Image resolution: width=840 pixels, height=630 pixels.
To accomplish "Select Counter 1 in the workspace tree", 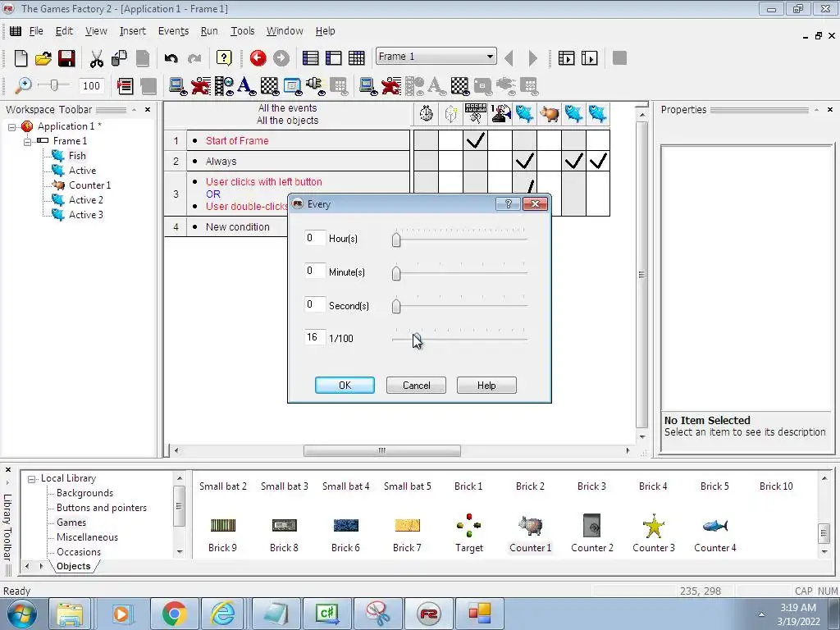I will 89,185.
